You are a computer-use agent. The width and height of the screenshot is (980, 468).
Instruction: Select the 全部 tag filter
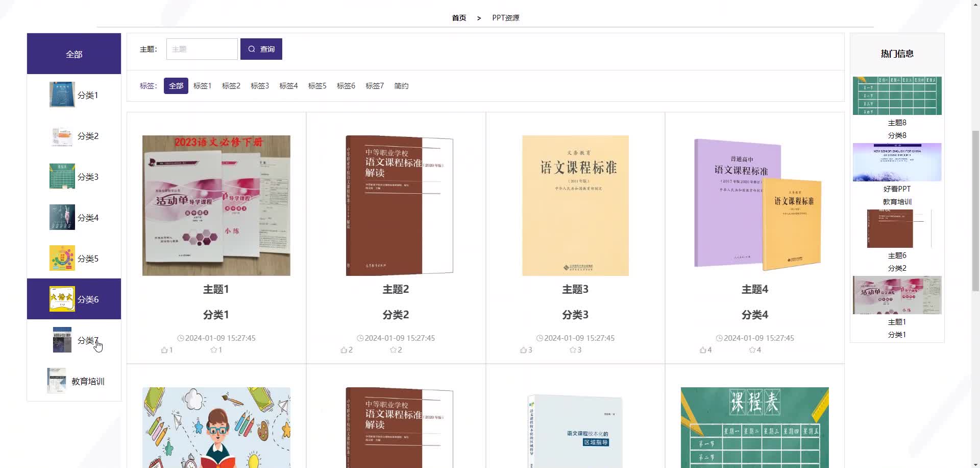pyautogui.click(x=176, y=86)
